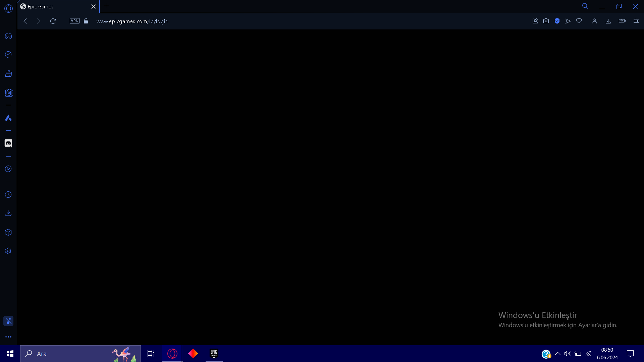Open the Aria AI sidebar icon

coord(8,118)
